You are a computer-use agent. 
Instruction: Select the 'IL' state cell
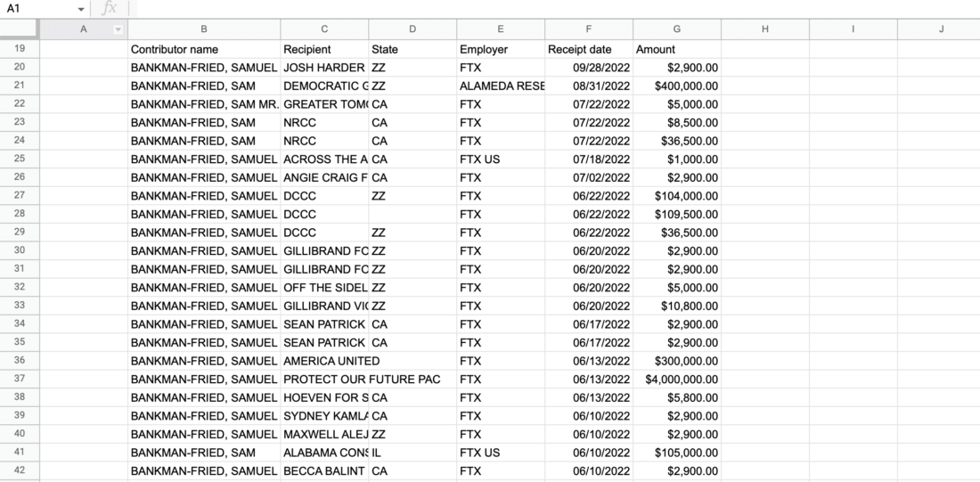(x=412, y=452)
